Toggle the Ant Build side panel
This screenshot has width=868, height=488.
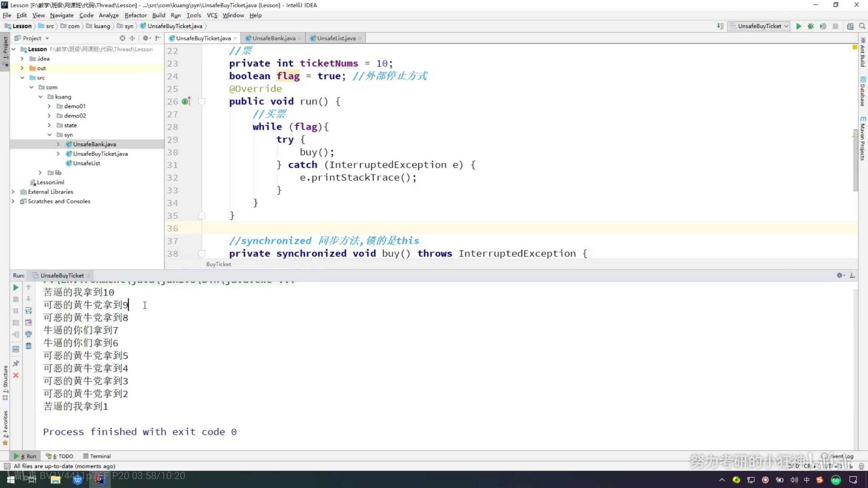point(862,52)
